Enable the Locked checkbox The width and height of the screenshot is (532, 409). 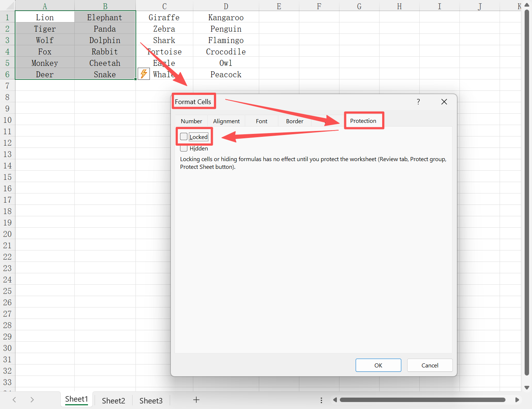184,137
